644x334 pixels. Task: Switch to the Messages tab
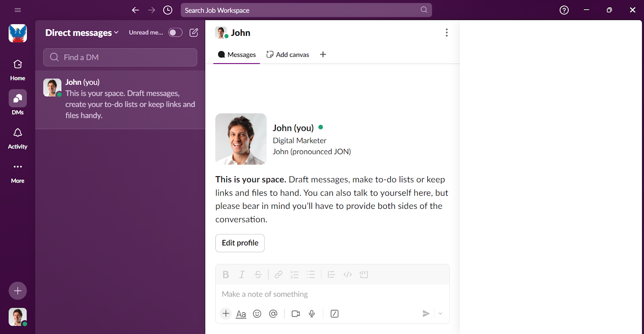click(x=237, y=55)
